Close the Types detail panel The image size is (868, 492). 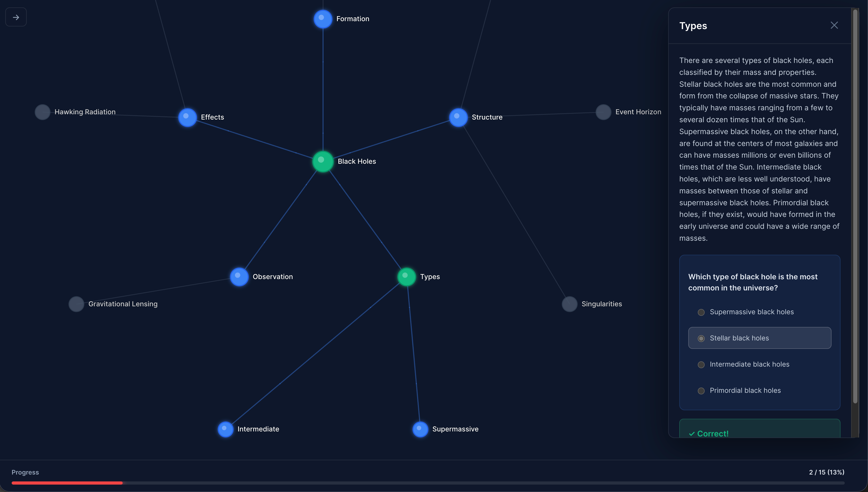(834, 25)
